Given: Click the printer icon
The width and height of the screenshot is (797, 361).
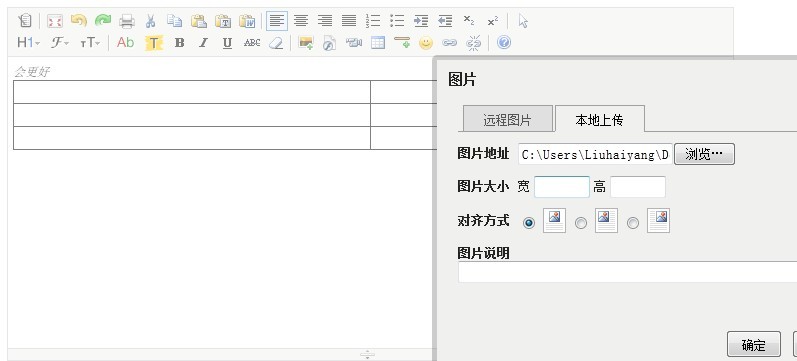Looking at the screenshot, I should pos(127,21).
